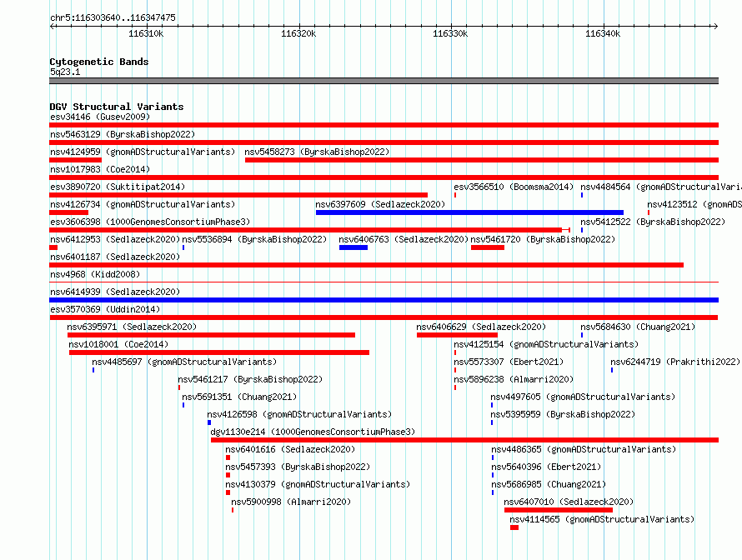Click nsv4130379 gnomAD label

point(318,484)
